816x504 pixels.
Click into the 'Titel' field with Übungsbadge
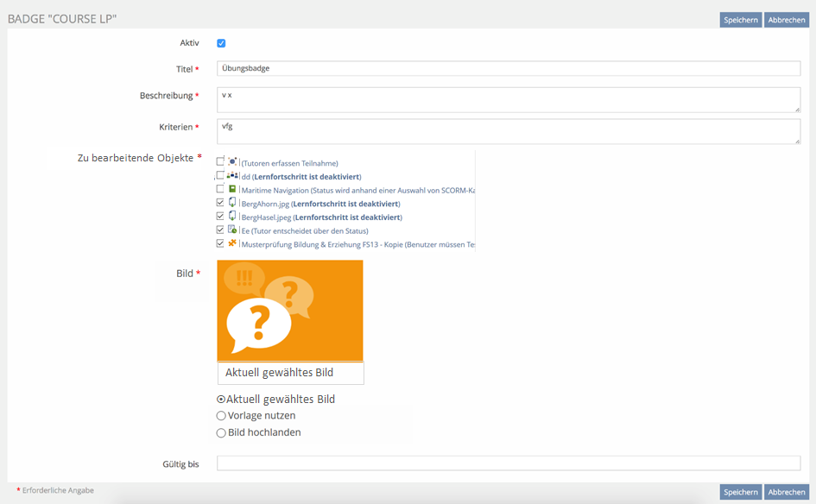(x=508, y=68)
